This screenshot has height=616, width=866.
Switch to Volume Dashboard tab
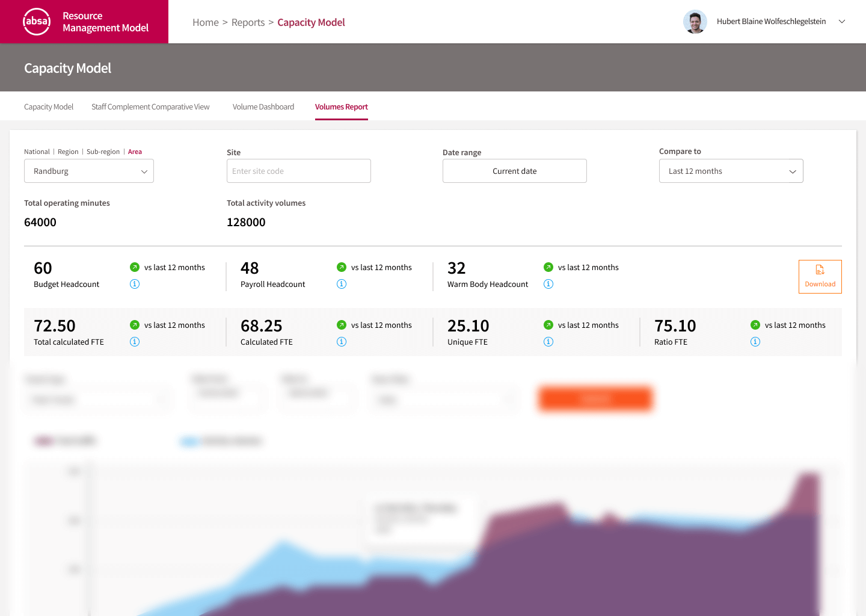coord(263,107)
